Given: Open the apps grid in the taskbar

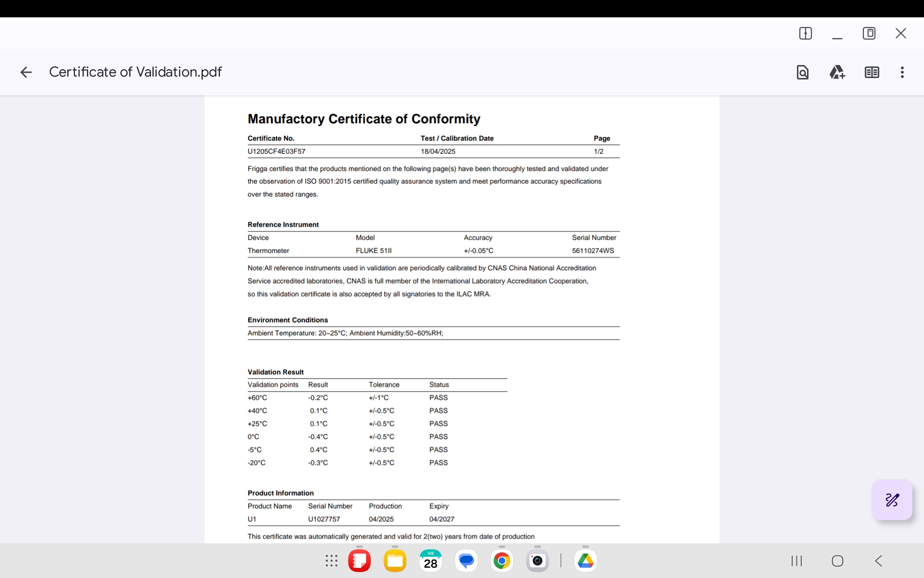Looking at the screenshot, I should 331,561.
